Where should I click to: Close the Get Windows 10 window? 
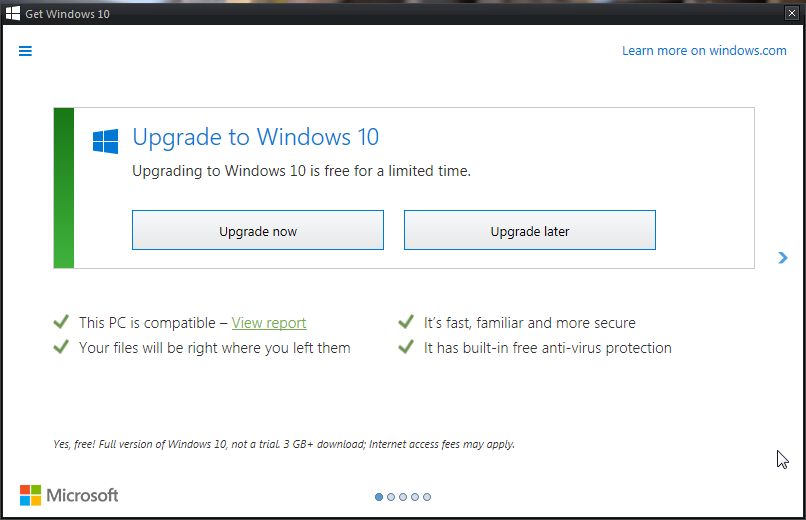click(x=792, y=13)
